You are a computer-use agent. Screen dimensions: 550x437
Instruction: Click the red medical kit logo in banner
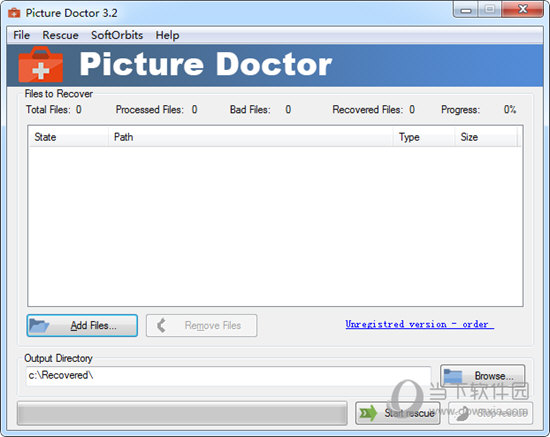coord(41,65)
